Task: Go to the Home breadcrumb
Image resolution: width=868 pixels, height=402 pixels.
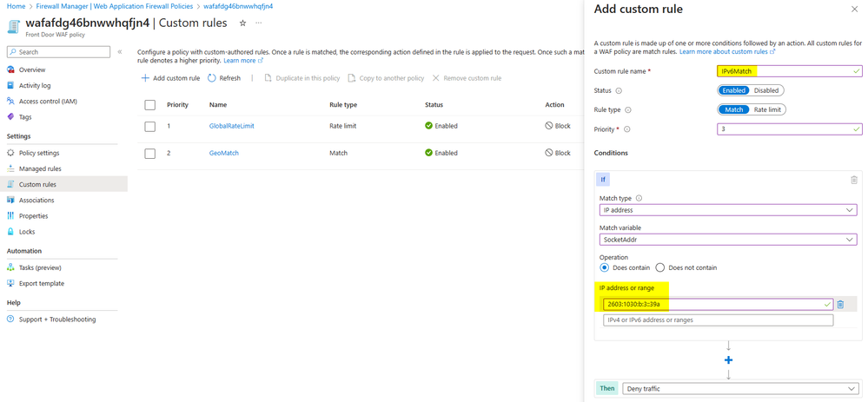Action: (16, 6)
